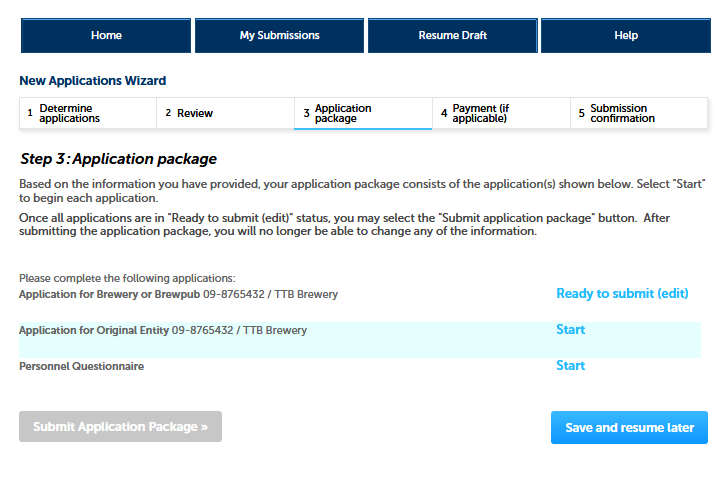Image resolution: width=728 pixels, height=477 pixels.
Task: Open the Home menu item
Action: (x=106, y=35)
